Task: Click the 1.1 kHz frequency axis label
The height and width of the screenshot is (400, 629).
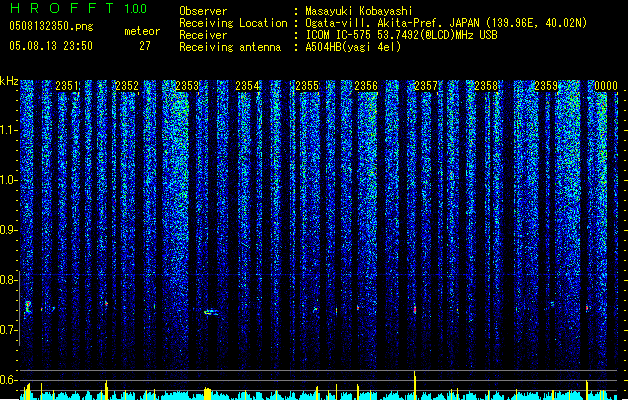Action: point(8,130)
